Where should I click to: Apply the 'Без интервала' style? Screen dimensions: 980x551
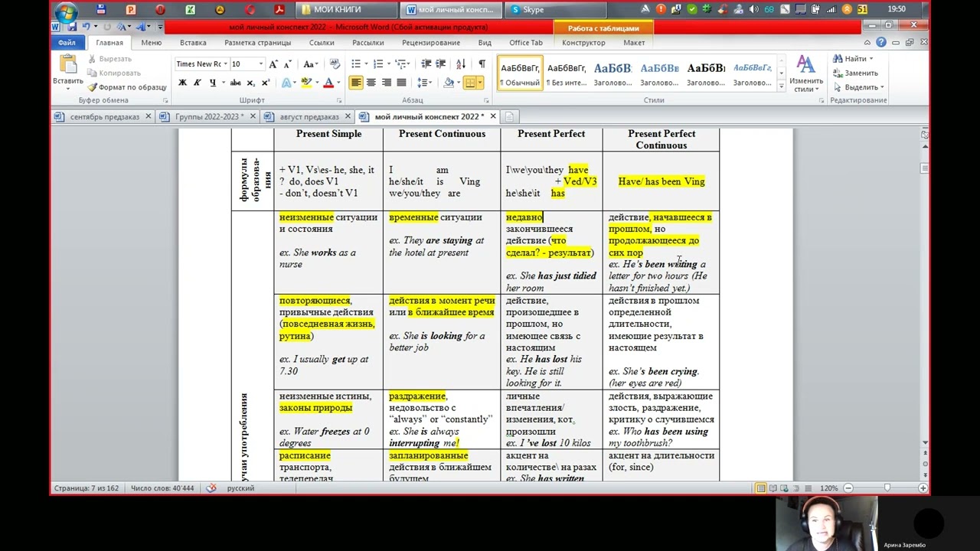pos(567,73)
